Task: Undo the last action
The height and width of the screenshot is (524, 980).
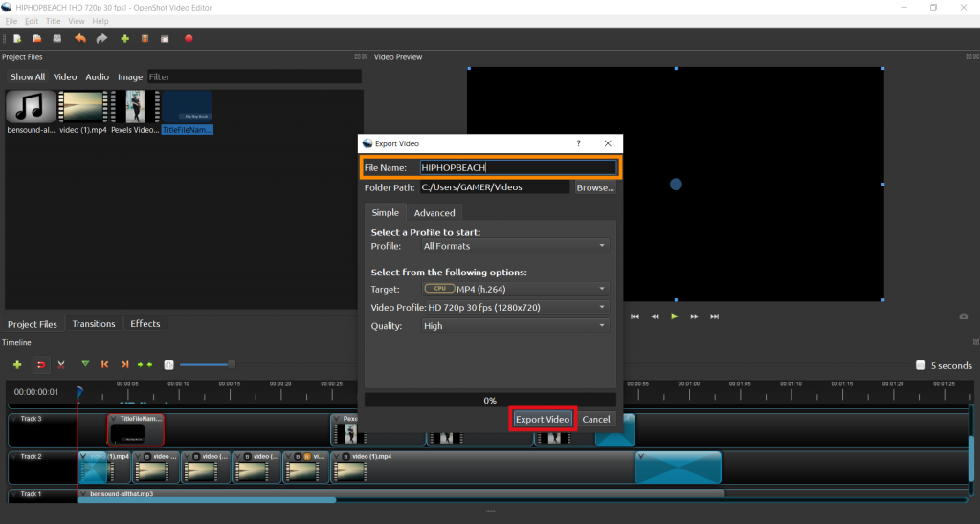Action: pyautogui.click(x=80, y=38)
